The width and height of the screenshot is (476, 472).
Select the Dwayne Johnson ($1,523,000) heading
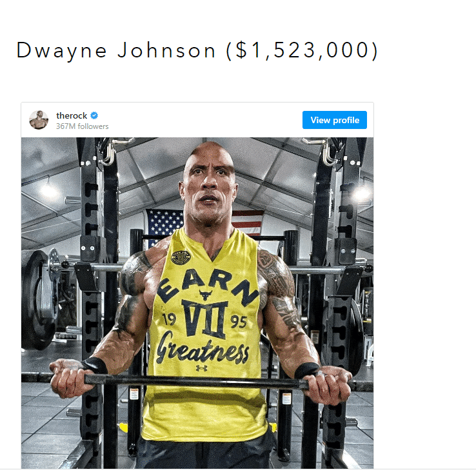coord(197,50)
